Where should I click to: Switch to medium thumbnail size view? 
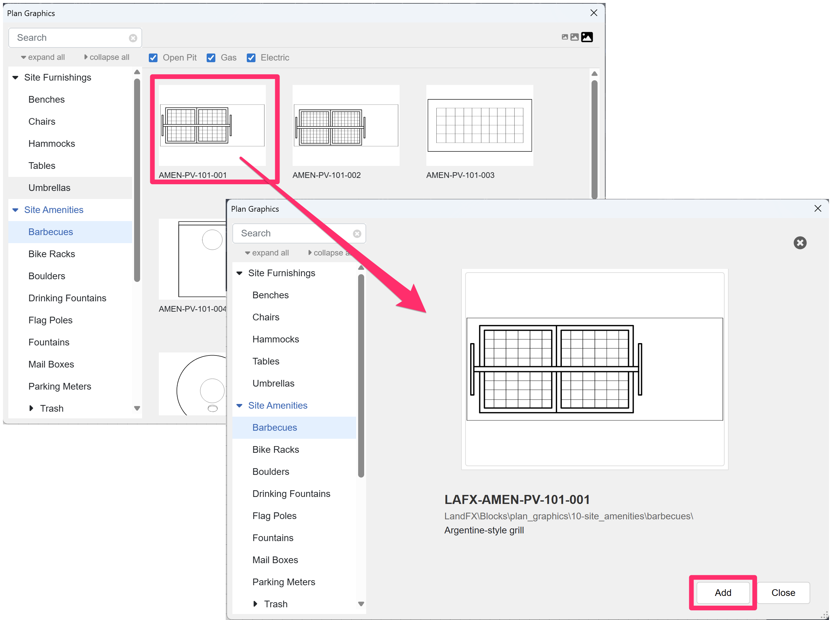[574, 37]
